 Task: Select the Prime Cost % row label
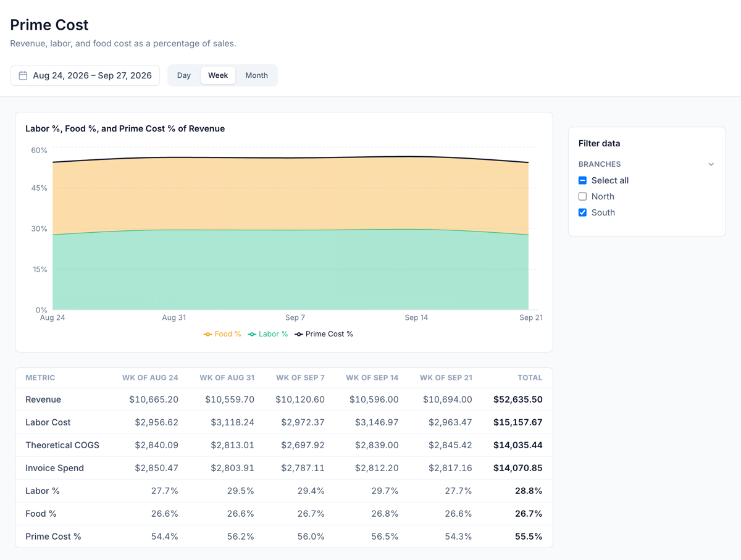pos(53,537)
